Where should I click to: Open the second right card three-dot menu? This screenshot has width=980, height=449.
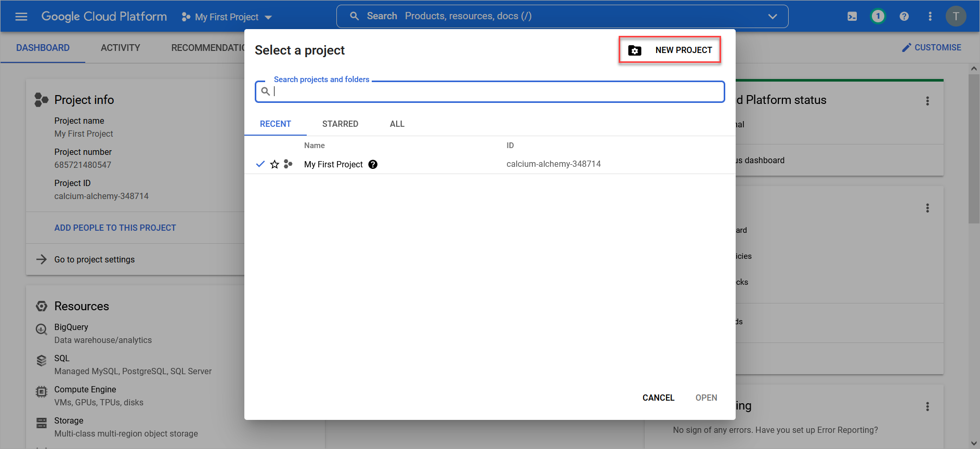coord(927,208)
